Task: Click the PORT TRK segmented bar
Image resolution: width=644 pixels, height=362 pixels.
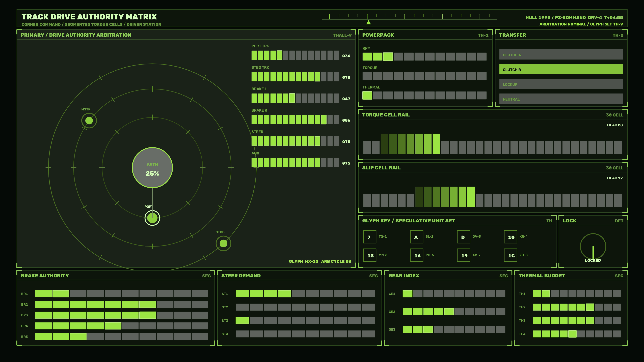Action: (x=295, y=55)
